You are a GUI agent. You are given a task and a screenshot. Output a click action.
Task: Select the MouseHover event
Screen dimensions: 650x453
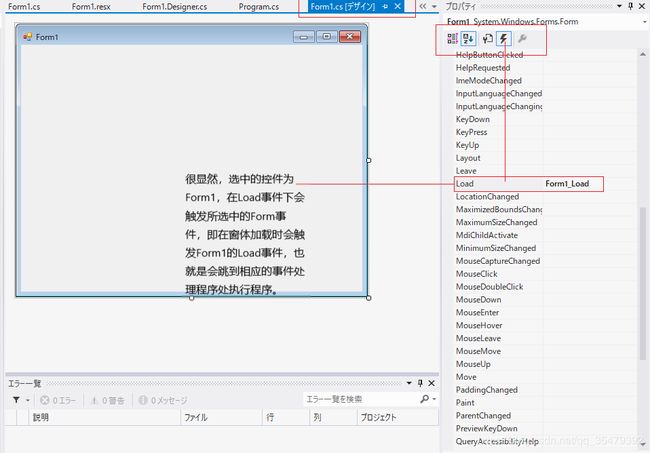(x=479, y=325)
